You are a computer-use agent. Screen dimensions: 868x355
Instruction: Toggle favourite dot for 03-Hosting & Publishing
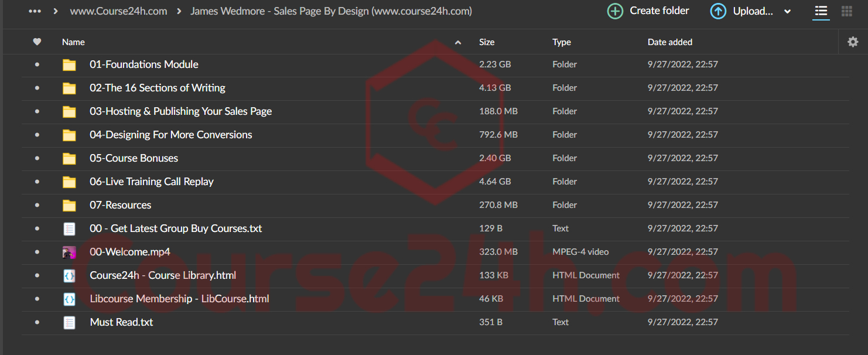click(37, 111)
